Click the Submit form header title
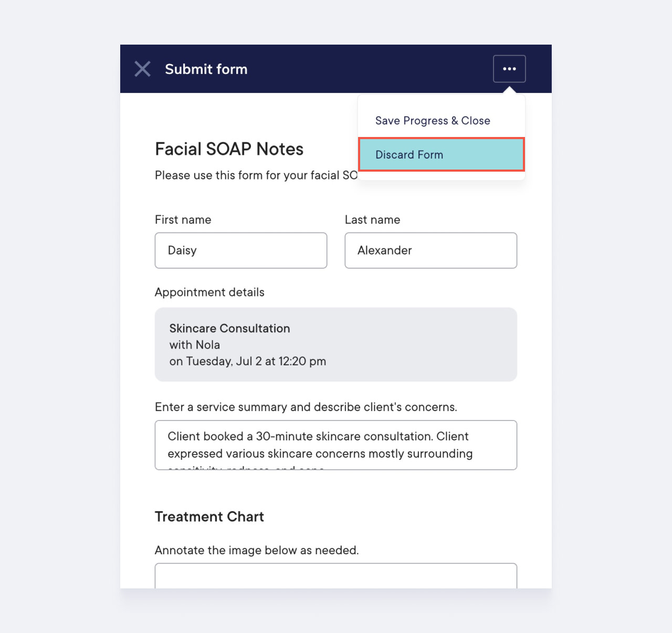672x633 pixels. 206,69
